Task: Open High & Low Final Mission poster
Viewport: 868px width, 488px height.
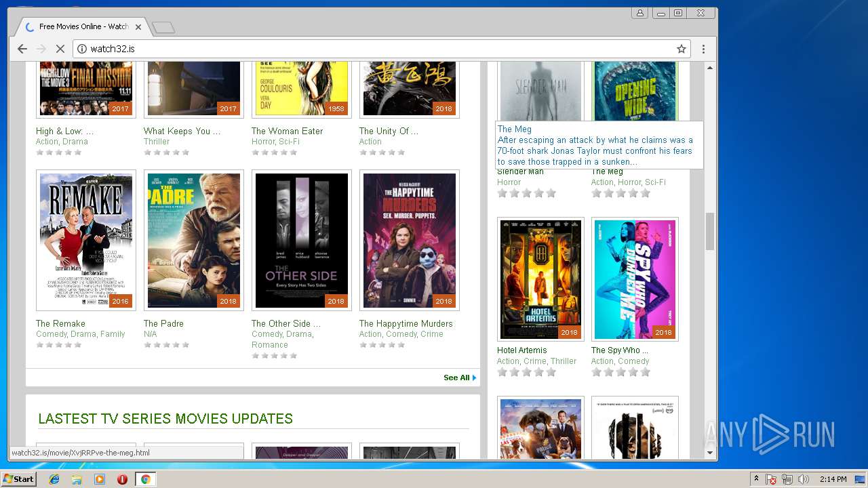Action: (85, 89)
